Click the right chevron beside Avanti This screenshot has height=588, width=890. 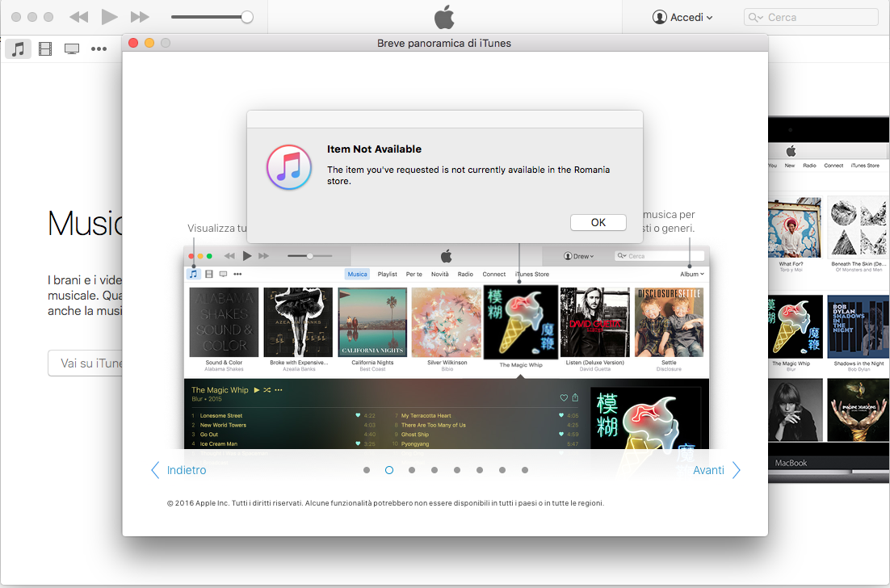point(737,470)
